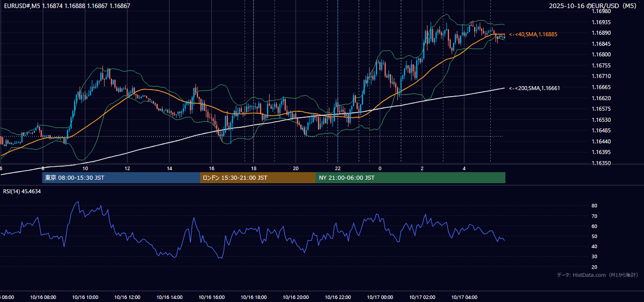
Task: Click price axis label 1.16620
Action: (602, 98)
